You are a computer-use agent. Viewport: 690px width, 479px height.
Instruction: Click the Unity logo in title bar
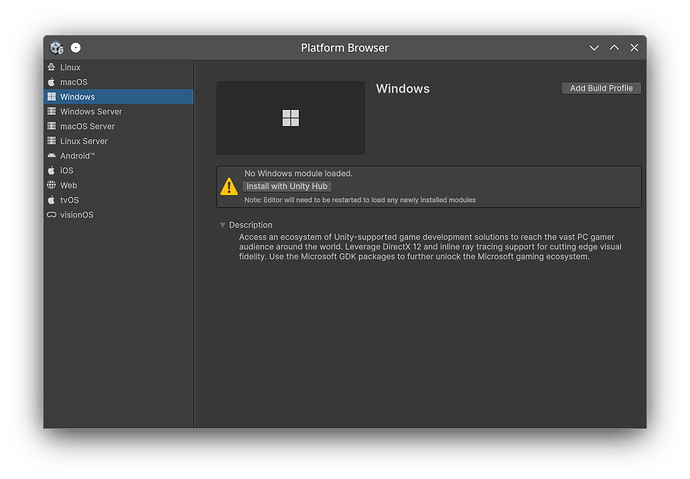57,48
